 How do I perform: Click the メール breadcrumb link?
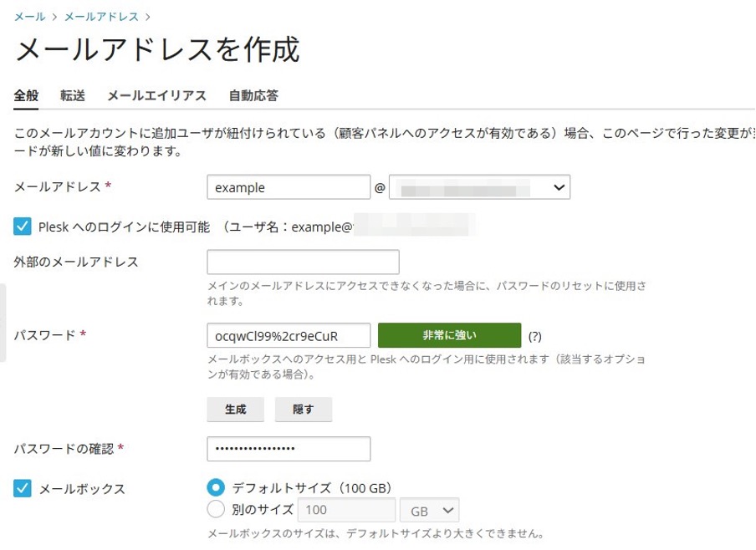pyautogui.click(x=30, y=17)
